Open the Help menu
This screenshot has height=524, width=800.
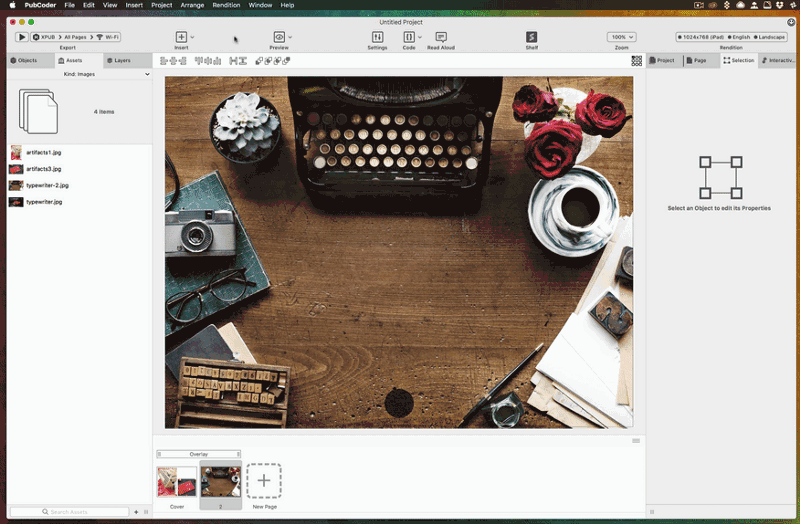pyautogui.click(x=287, y=5)
